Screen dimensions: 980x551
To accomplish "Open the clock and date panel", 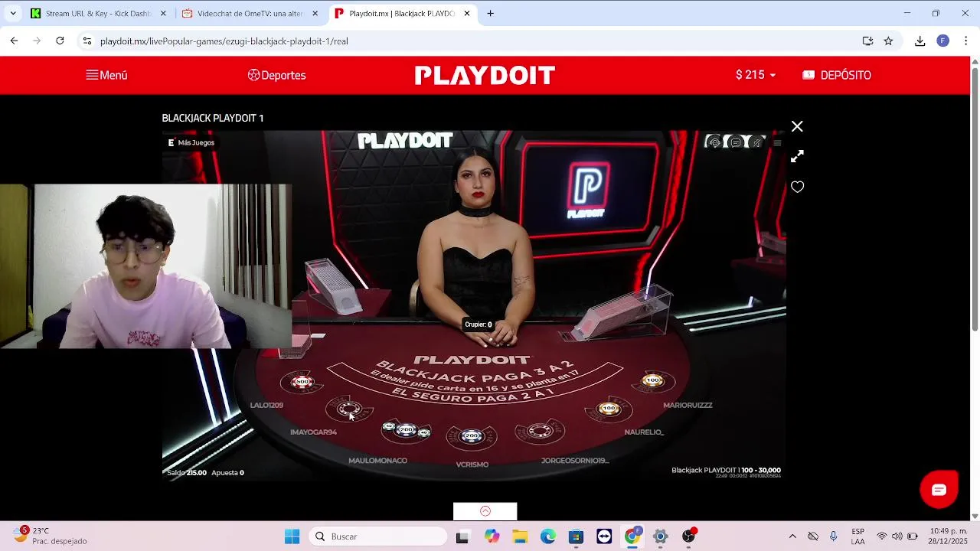I will point(949,536).
